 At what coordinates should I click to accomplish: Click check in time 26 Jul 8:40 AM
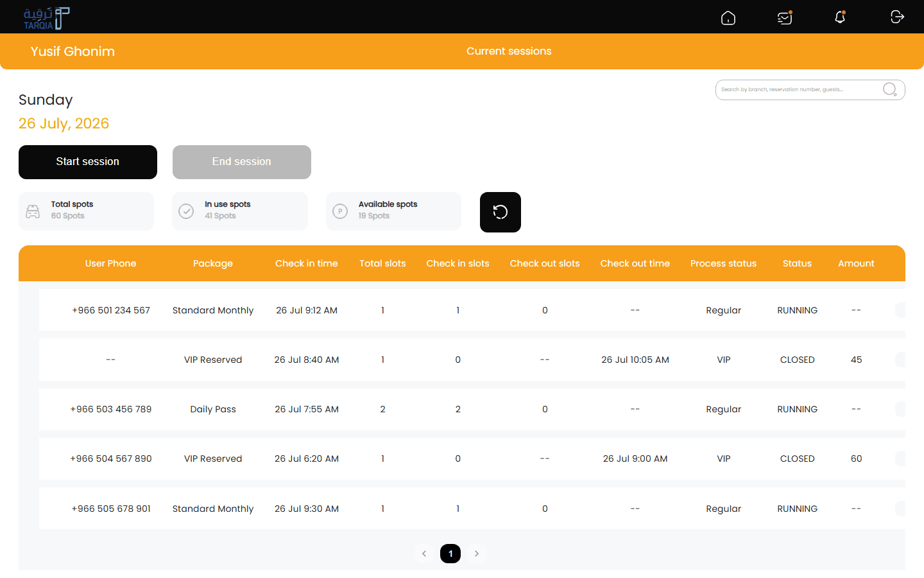tap(307, 360)
